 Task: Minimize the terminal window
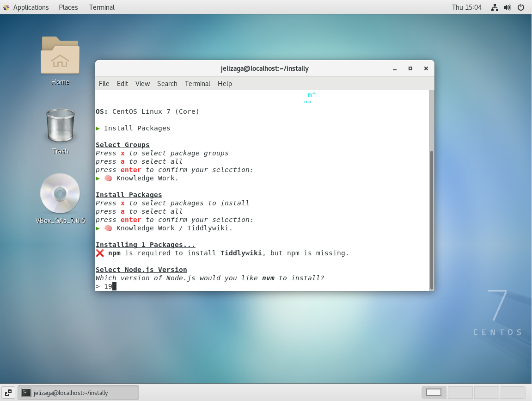tap(395, 68)
